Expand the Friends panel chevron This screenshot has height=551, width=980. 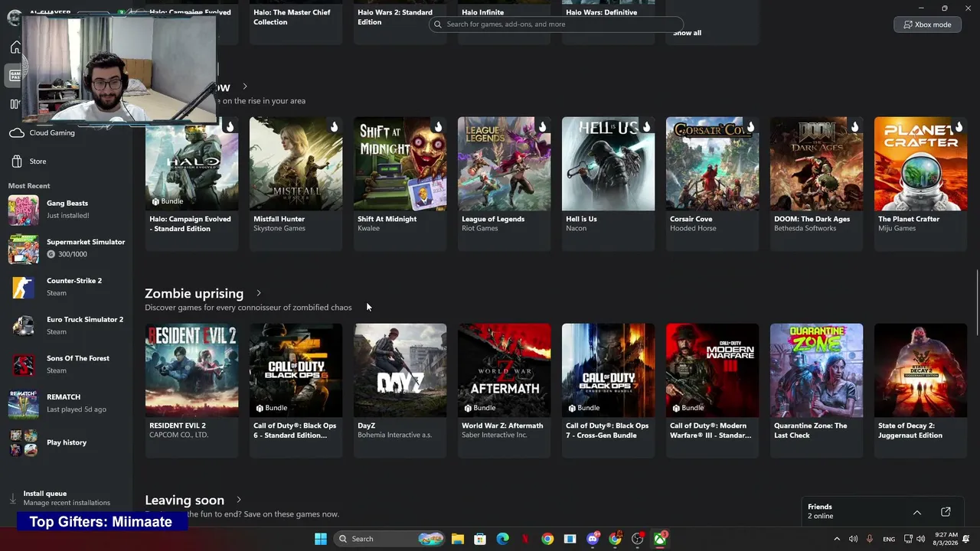916,512
